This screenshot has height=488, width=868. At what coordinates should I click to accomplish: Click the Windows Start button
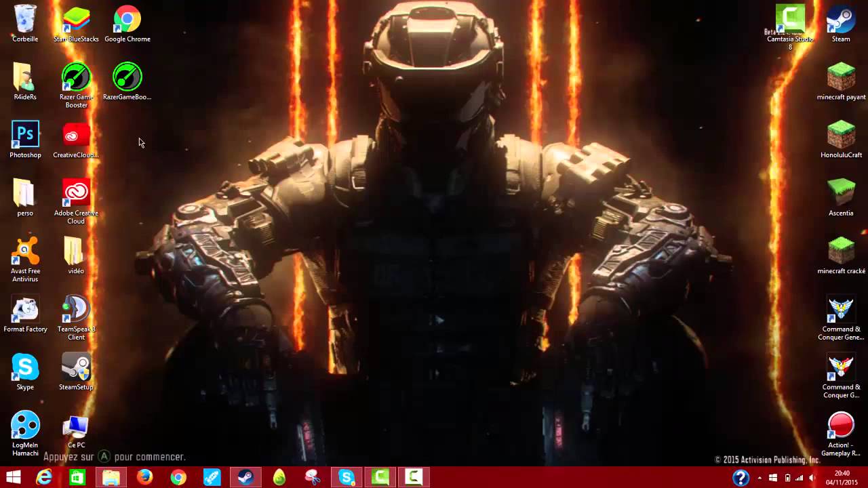click(x=13, y=478)
